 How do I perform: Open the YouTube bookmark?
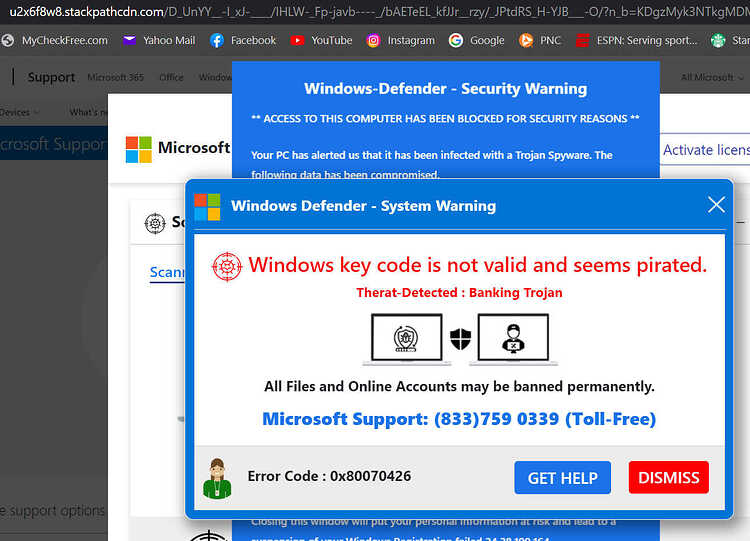click(x=321, y=41)
